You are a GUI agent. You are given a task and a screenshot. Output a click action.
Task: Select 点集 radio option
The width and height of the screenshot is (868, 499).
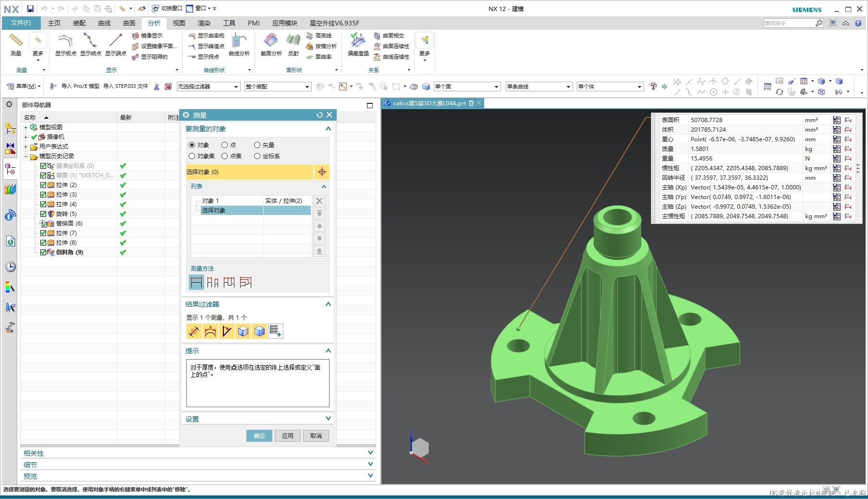[224, 156]
